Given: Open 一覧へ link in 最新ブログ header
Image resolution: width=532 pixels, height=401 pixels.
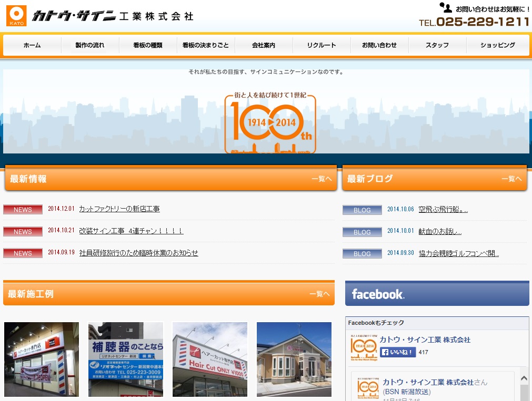Looking at the screenshot, I should click(511, 179).
